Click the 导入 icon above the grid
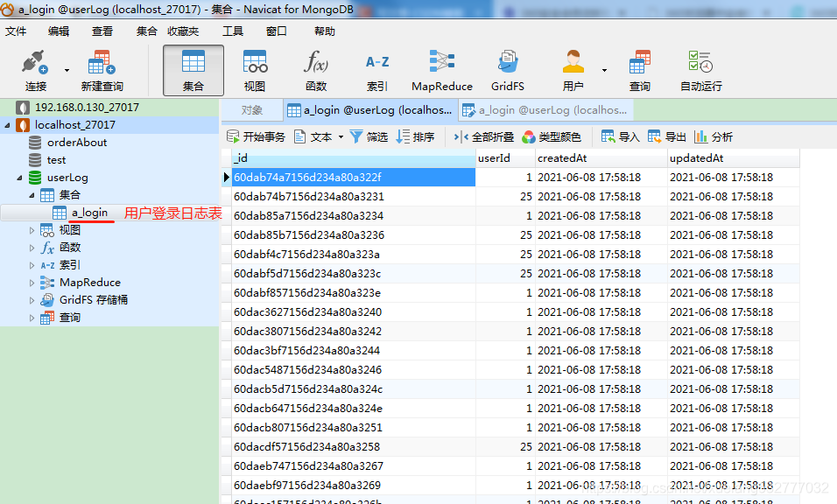Viewport: 837px width, 504px height. click(620, 136)
